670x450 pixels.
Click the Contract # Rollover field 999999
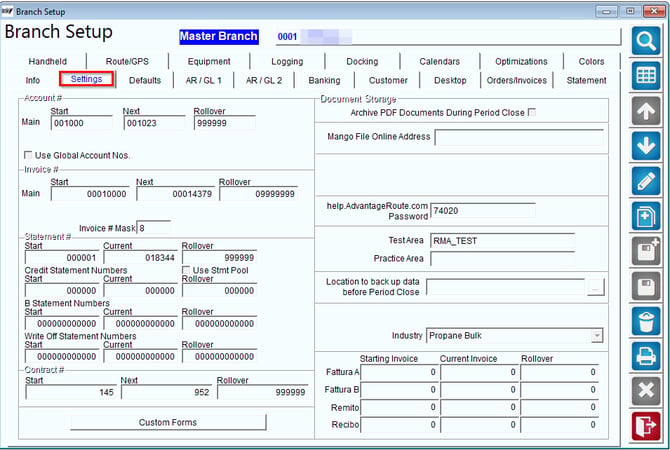263,392
